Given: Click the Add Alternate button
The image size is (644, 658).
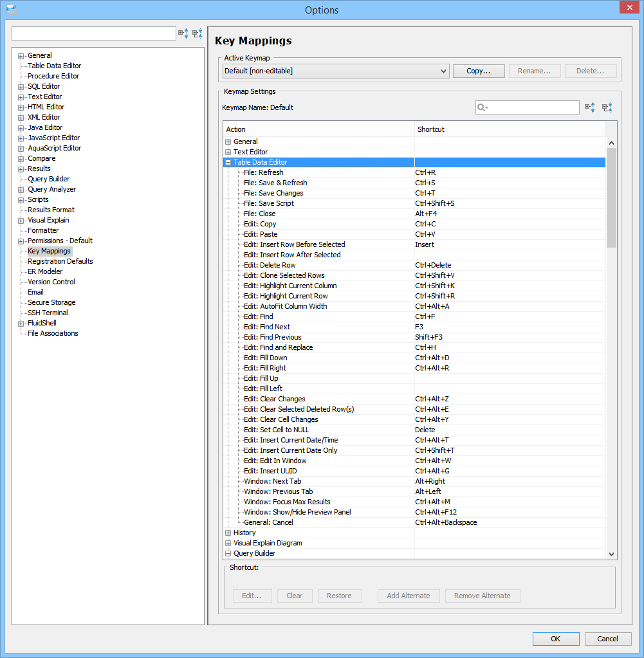Looking at the screenshot, I should coord(409,596).
